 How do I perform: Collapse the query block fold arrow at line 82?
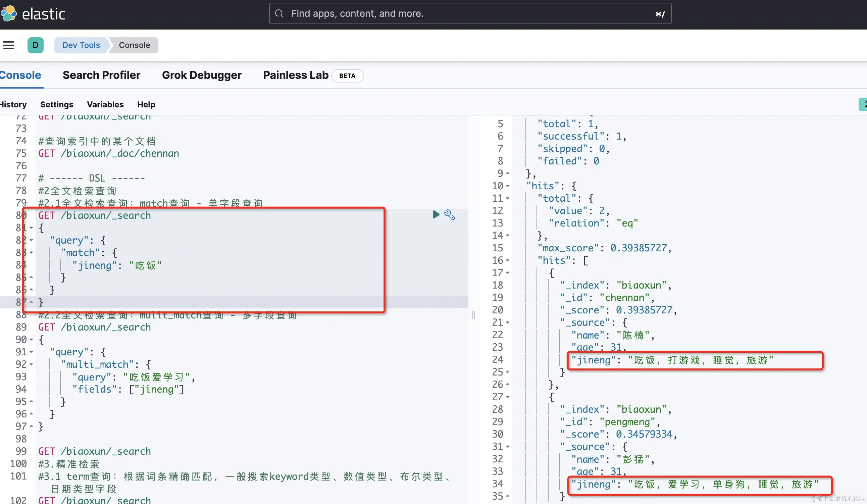click(32, 241)
